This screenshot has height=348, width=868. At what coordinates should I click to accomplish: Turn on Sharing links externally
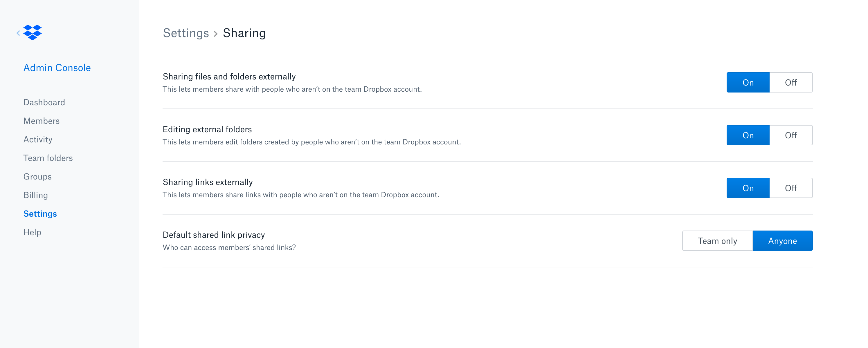(x=748, y=188)
